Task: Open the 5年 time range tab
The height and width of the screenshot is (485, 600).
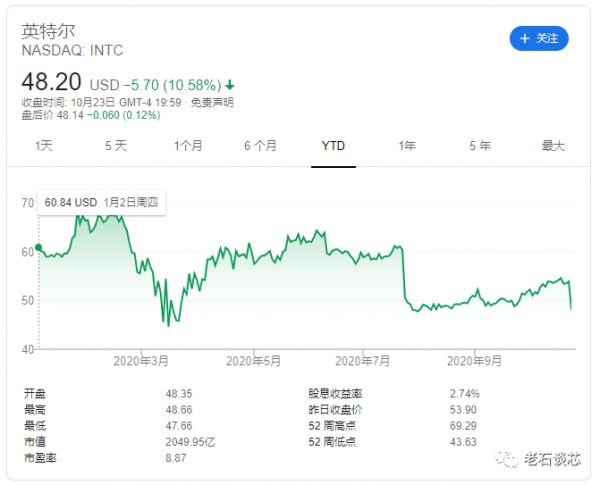Action: tap(480, 146)
